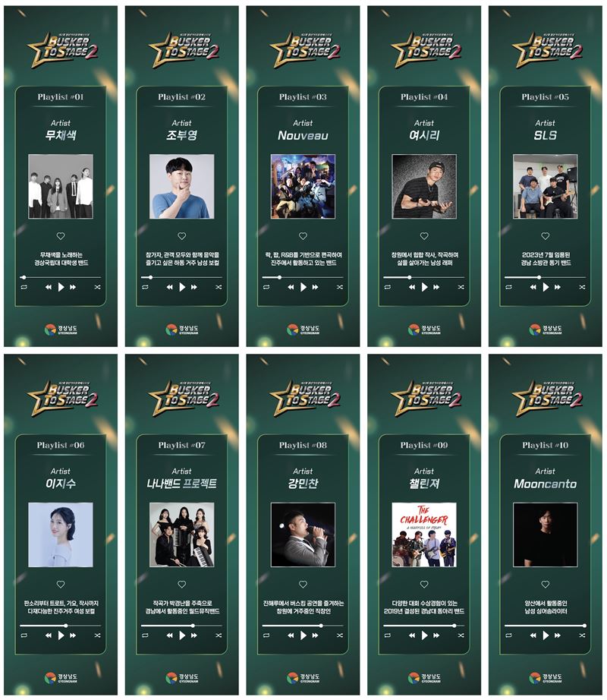Click the Mooncanto progress slider knob

pyautogui.click(x=583, y=626)
